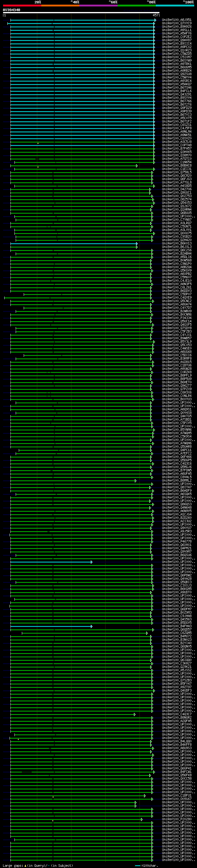Screen dimensions: 197x868
Task: Select the UniRef100_Q9FDZ9 entry
Action: 176,108
